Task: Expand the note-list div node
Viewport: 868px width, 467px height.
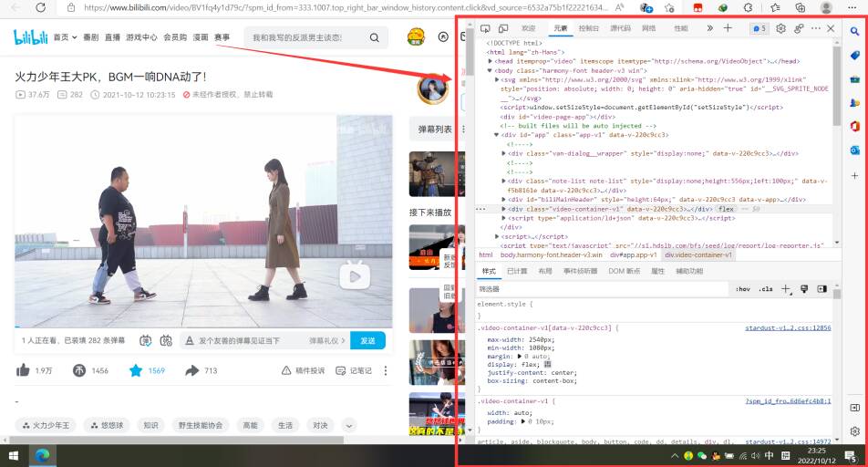Action: pyautogui.click(x=503, y=182)
